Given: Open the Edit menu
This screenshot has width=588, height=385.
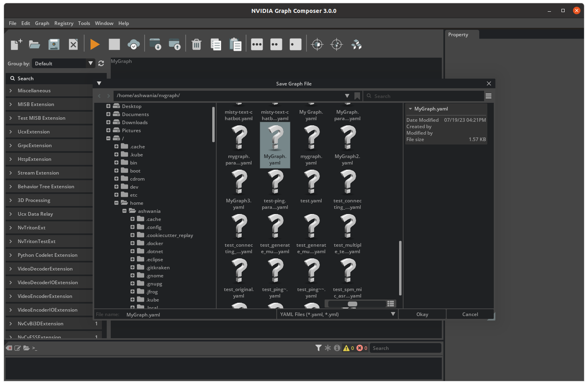Looking at the screenshot, I should [26, 23].
